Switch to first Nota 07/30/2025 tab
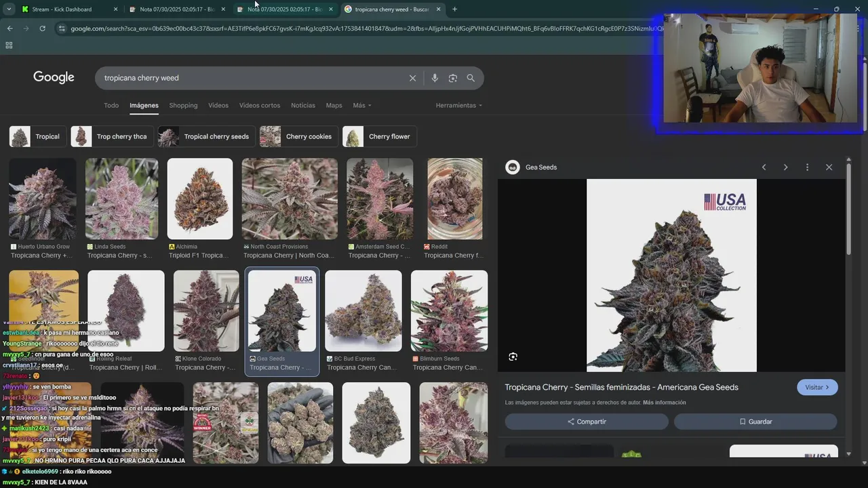Image resolution: width=868 pixels, height=488 pixels. coord(177,9)
